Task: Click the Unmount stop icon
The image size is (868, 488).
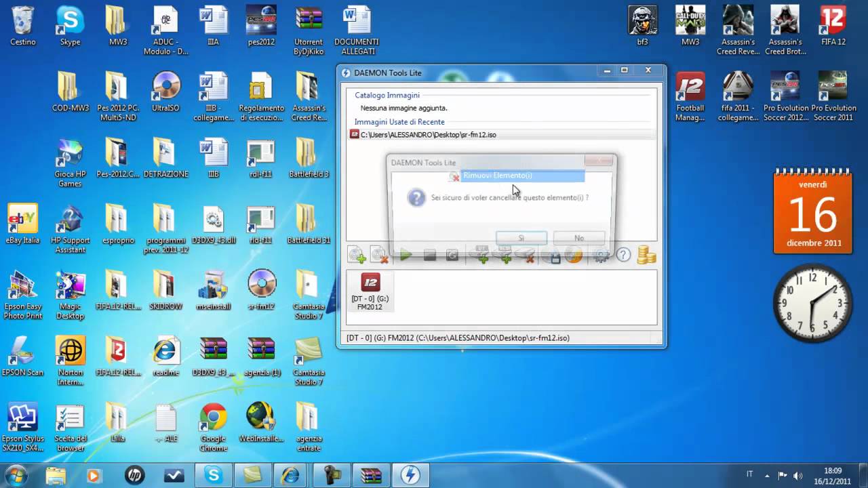Action: [x=429, y=255]
